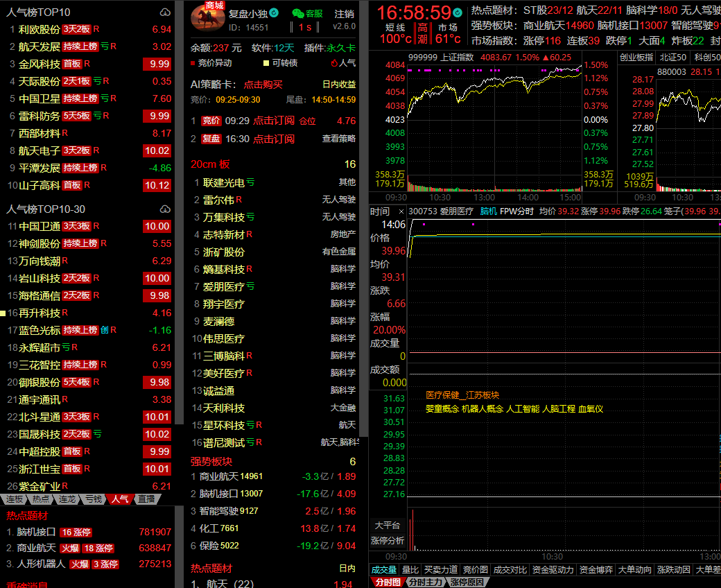
Task: Toggle the 竞价异动 red marker
Action: [x=193, y=63]
